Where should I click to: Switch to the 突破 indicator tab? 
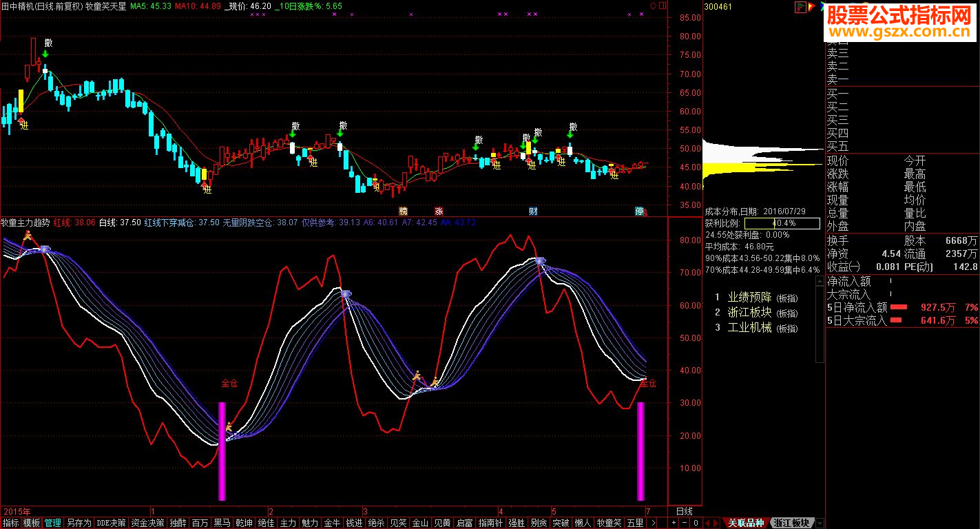(x=561, y=523)
